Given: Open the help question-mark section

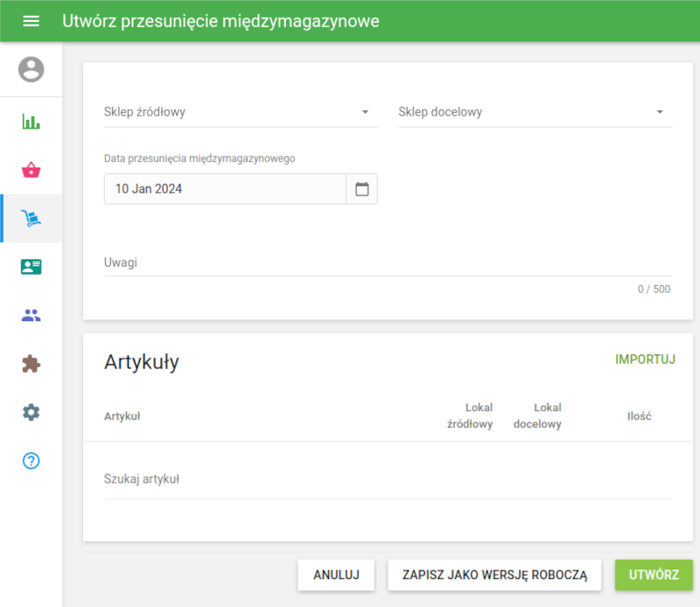Looking at the screenshot, I should coord(31,461).
